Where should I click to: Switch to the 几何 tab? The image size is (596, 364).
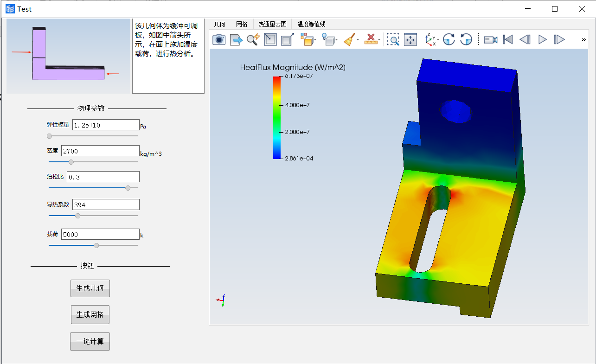pos(219,24)
